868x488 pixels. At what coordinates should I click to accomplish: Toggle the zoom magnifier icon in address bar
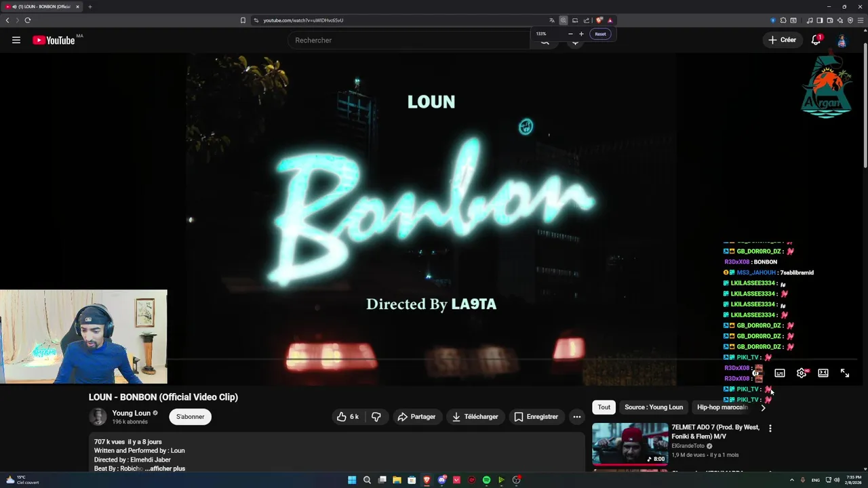[563, 20]
